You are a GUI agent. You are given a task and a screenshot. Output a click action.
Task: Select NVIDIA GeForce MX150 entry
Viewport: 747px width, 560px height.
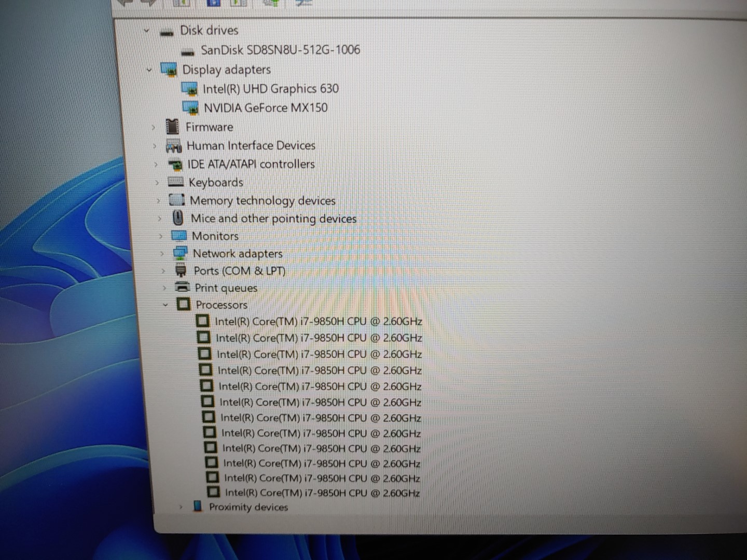pyautogui.click(x=266, y=108)
